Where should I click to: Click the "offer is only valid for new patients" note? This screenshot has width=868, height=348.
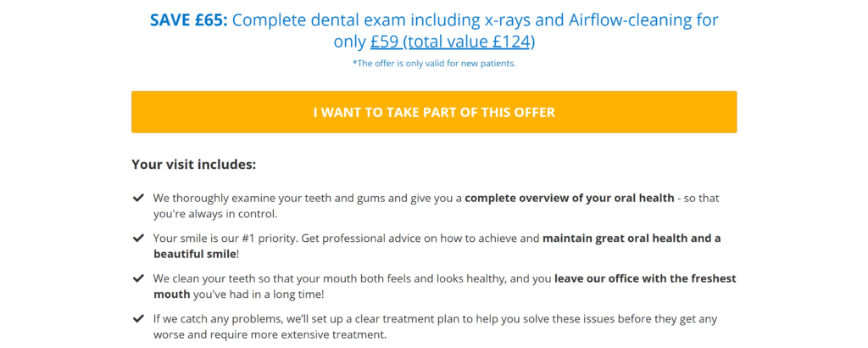[x=434, y=63]
